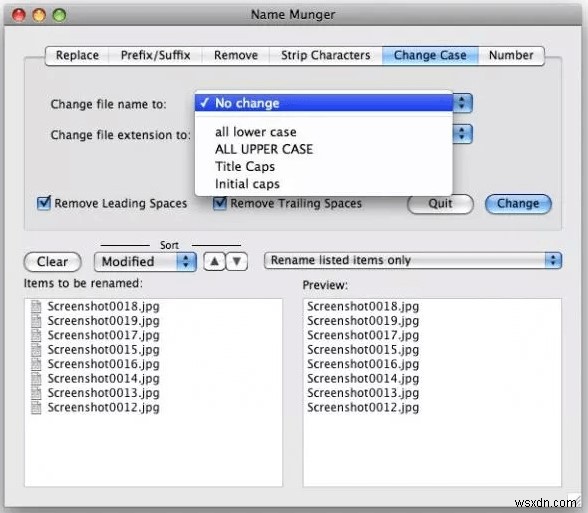Image resolution: width=588 pixels, height=513 pixels.
Task: Open 'Rename listed items only' dropdown
Action: click(x=412, y=260)
